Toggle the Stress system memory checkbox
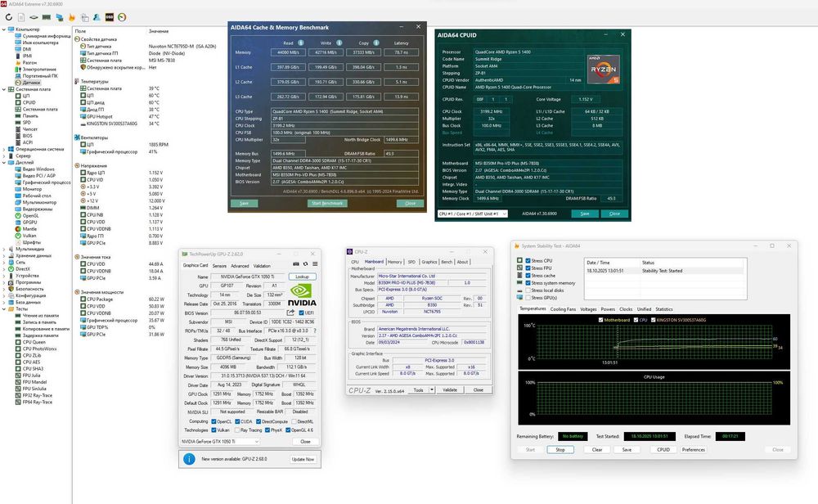 528,283
